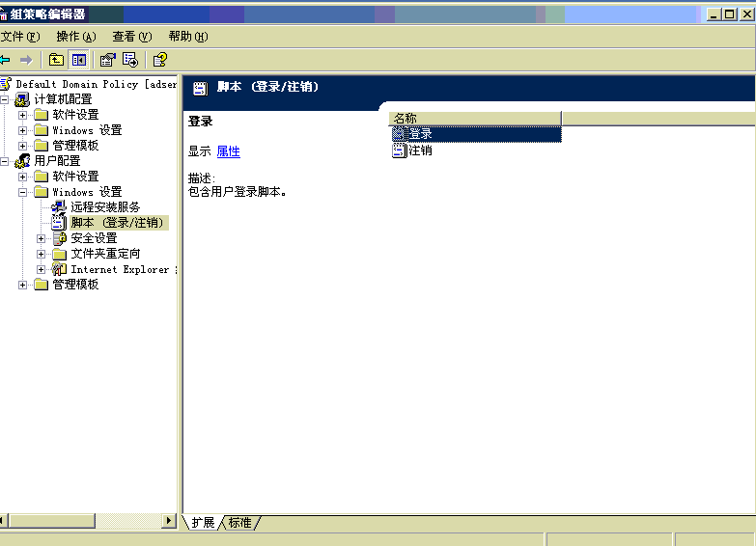Expand the 安全设置 node
756x546 pixels.
(41, 238)
